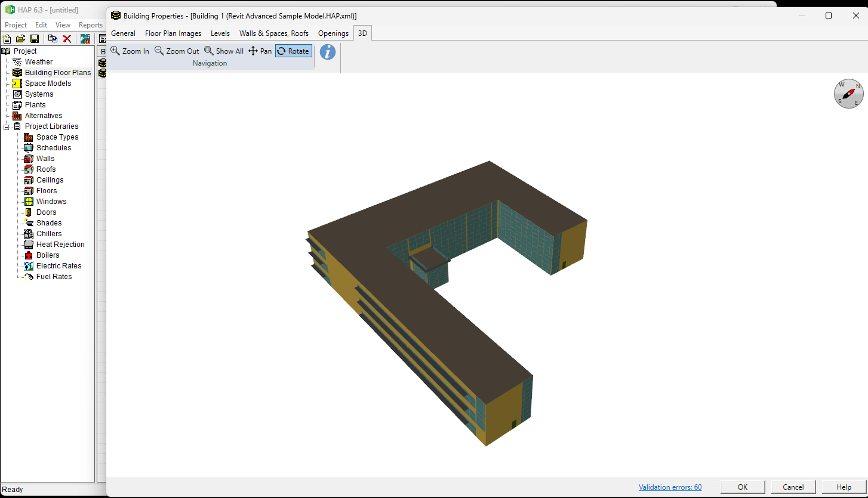Click the Zoom Out navigation tool
The image size is (868, 498).
[177, 51]
